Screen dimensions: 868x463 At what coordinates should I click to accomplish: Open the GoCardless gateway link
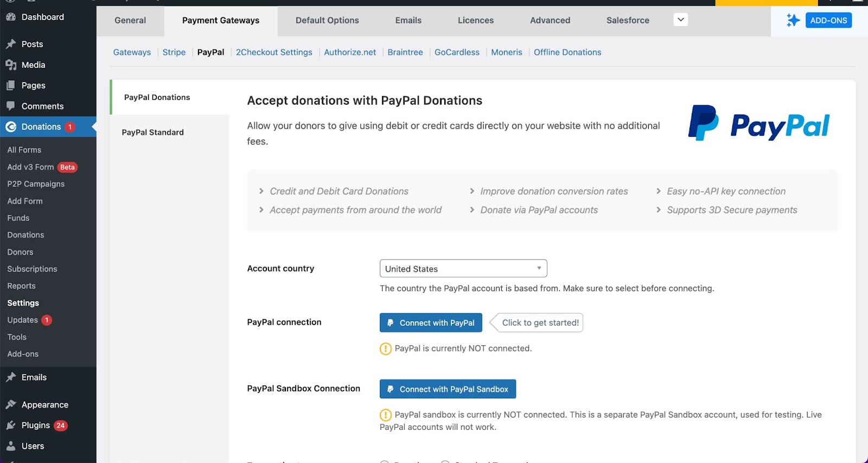(x=457, y=53)
